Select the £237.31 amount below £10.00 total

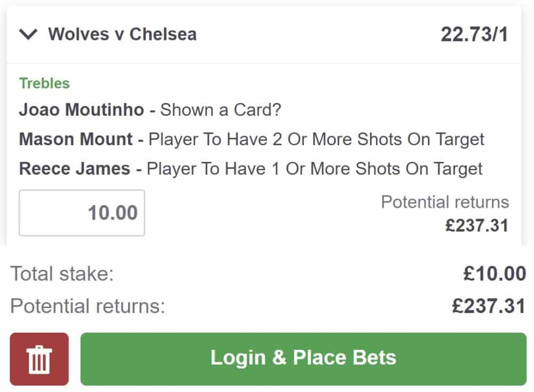coord(489,307)
